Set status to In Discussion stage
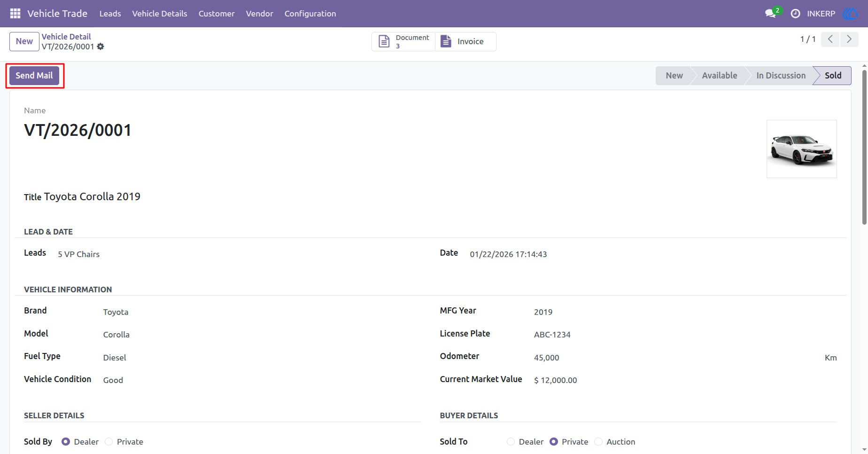Image resolution: width=868 pixels, height=454 pixels. click(x=781, y=76)
